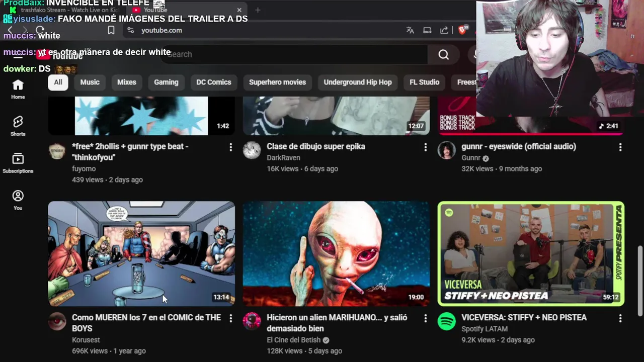Click the Spotify LATAM channel name
The image size is (644, 362).
pyautogui.click(x=485, y=329)
